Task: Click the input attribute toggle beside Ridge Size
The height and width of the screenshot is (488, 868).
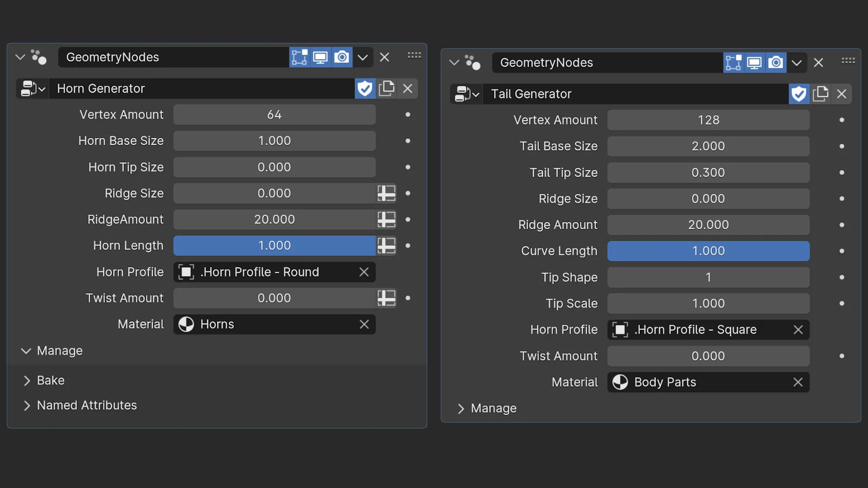Action: (386, 193)
